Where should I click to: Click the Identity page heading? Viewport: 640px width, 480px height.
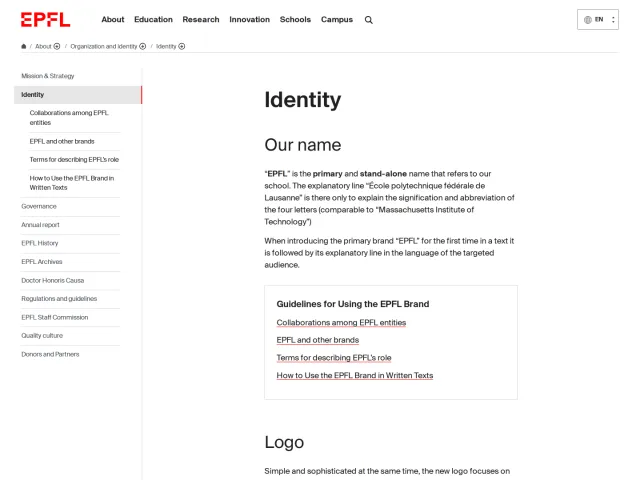302,100
